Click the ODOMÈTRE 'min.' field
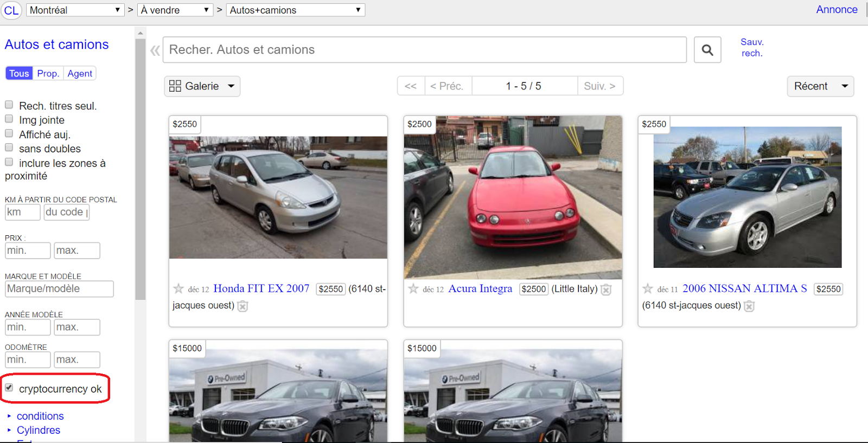 (28, 360)
